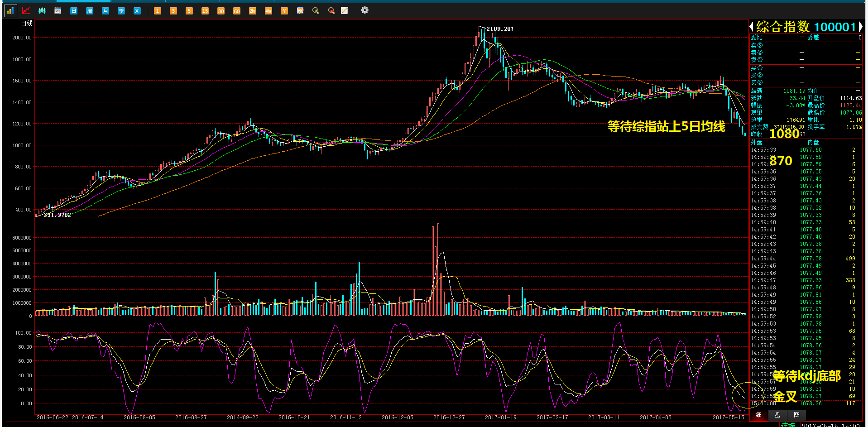Switch to quarterly period (季) icon
The image size is (868, 427).
point(121,11)
